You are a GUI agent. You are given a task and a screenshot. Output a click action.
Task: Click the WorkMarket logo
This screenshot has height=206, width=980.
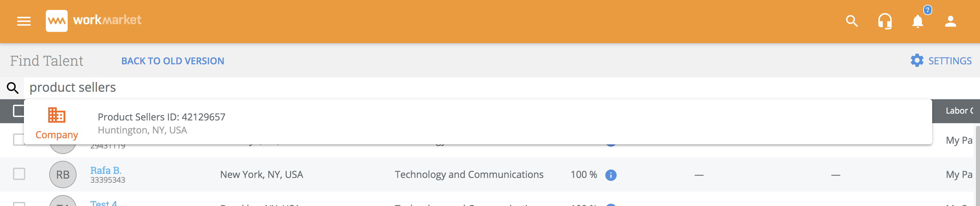pos(94,21)
